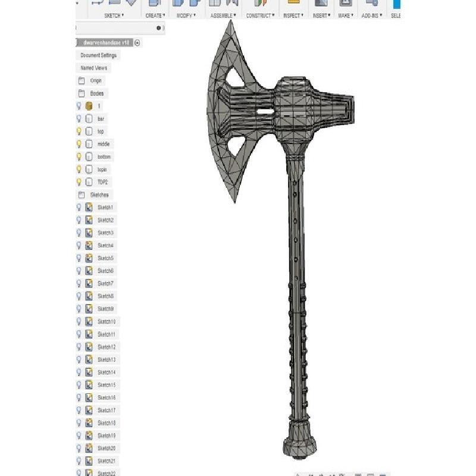Open the SKETCH dropdown menu
This screenshot has height=476, width=476.
click(114, 15)
